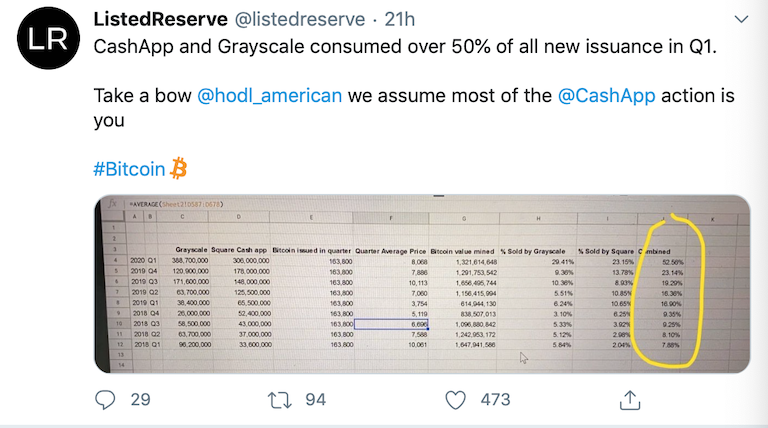Open the ListedReserve display name
This screenshot has width=768, height=428.
(161, 19)
